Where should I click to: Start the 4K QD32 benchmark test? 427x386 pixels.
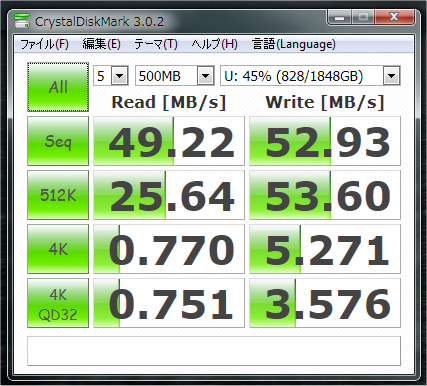pyautogui.click(x=58, y=303)
